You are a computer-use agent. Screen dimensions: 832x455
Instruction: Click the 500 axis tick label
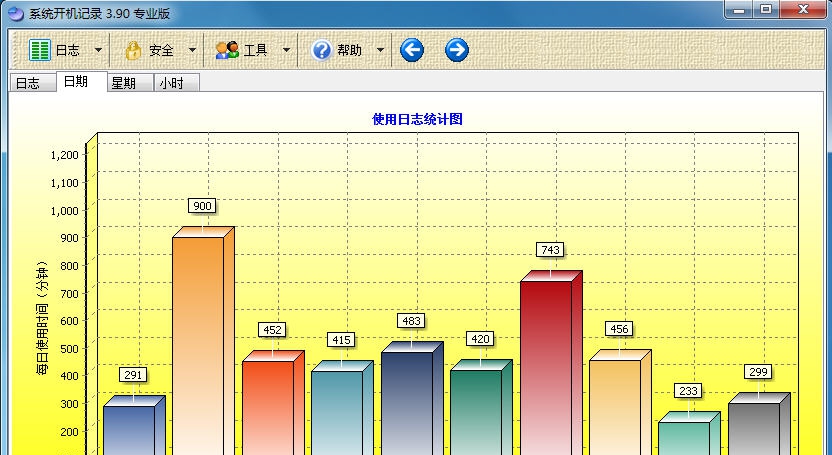coord(70,348)
